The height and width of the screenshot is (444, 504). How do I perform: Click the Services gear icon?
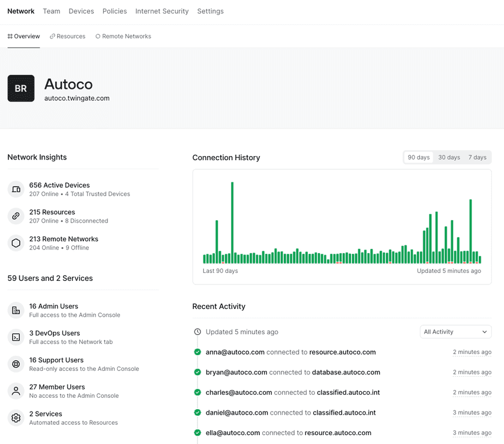(x=16, y=418)
